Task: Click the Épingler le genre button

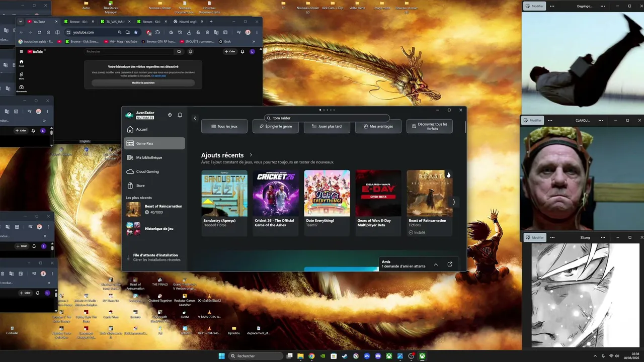Action: (x=276, y=126)
